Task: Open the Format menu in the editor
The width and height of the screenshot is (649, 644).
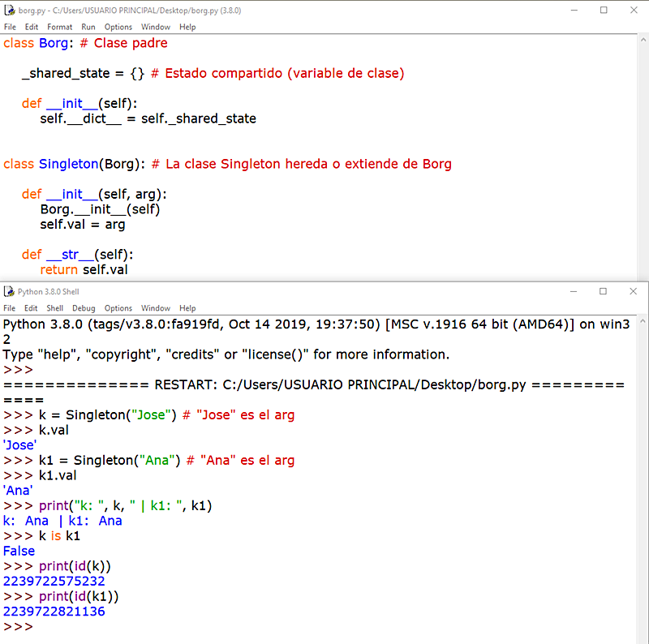Action: 59,27
